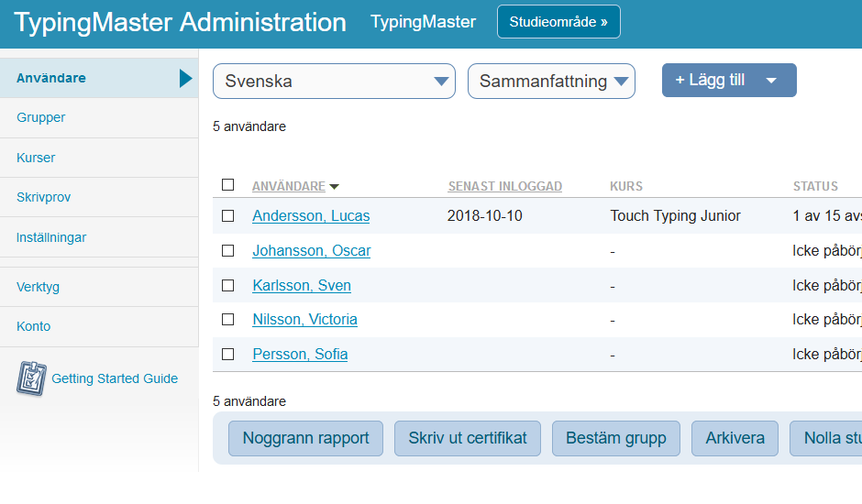Click the Bestäm grupp button

[x=615, y=439]
